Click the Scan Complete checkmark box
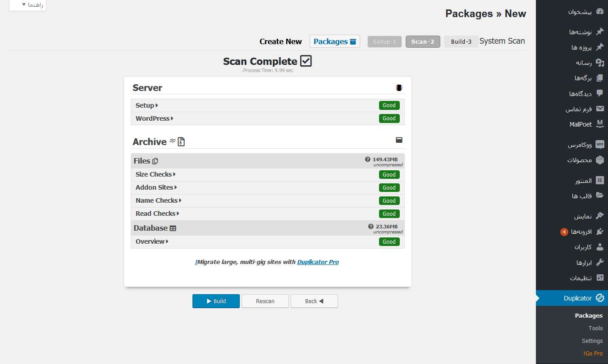 pos(306,61)
